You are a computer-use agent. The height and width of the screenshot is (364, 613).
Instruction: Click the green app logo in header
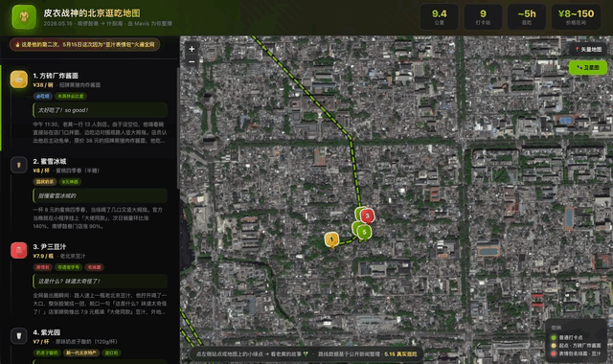click(24, 17)
